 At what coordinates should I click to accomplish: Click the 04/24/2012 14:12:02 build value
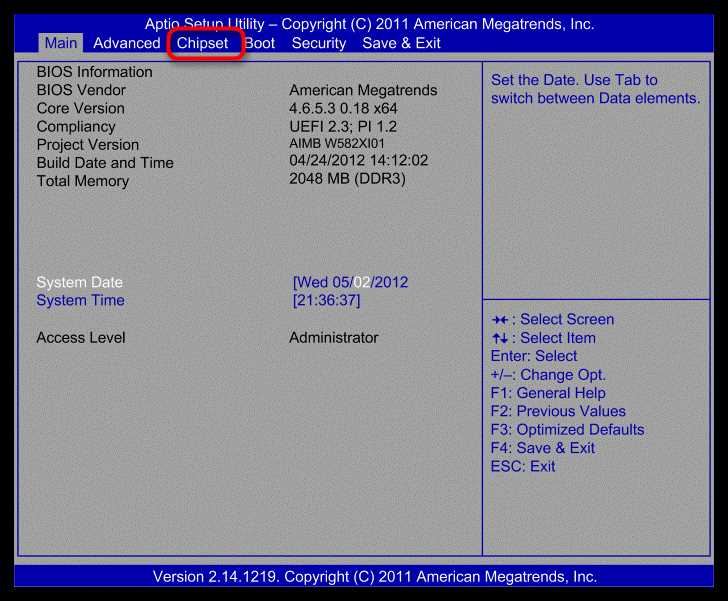pyautogui.click(x=358, y=160)
